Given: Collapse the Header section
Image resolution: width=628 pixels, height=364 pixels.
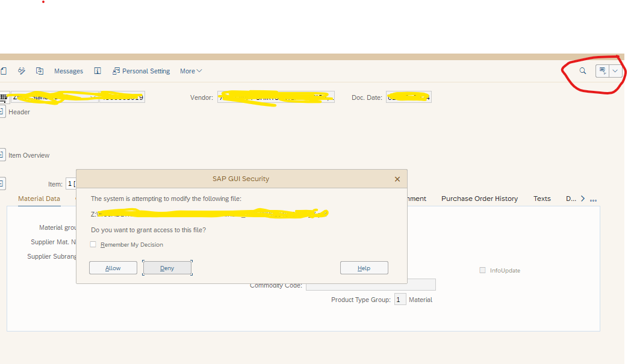Looking at the screenshot, I should (2, 112).
